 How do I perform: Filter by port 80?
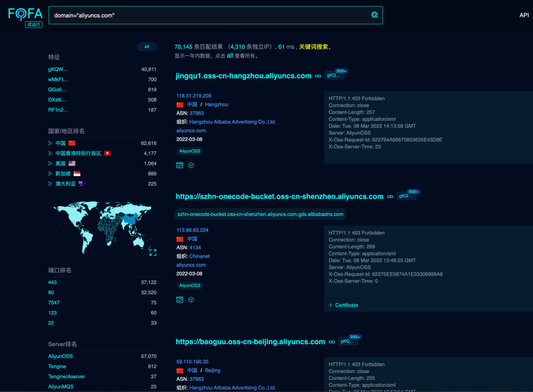51,293
